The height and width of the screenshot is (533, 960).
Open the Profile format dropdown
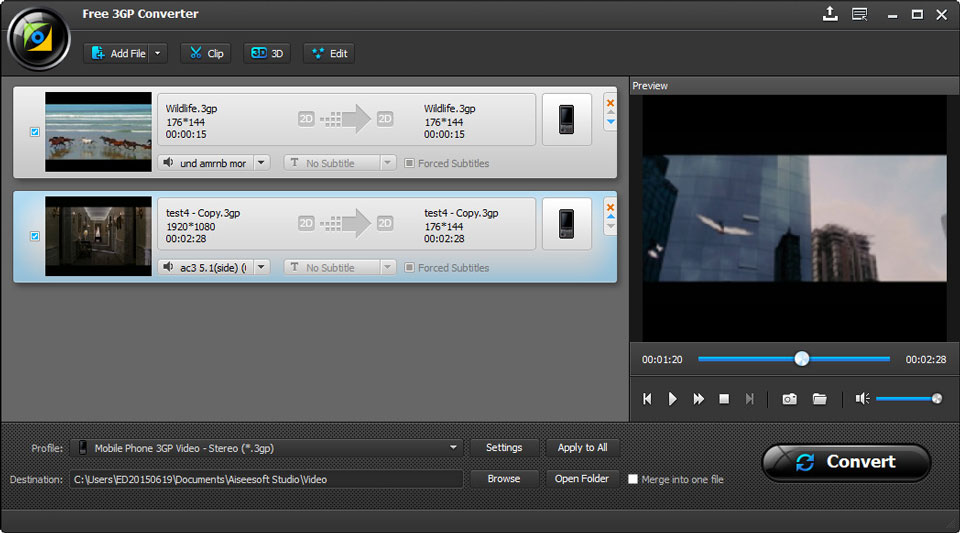coord(267,448)
